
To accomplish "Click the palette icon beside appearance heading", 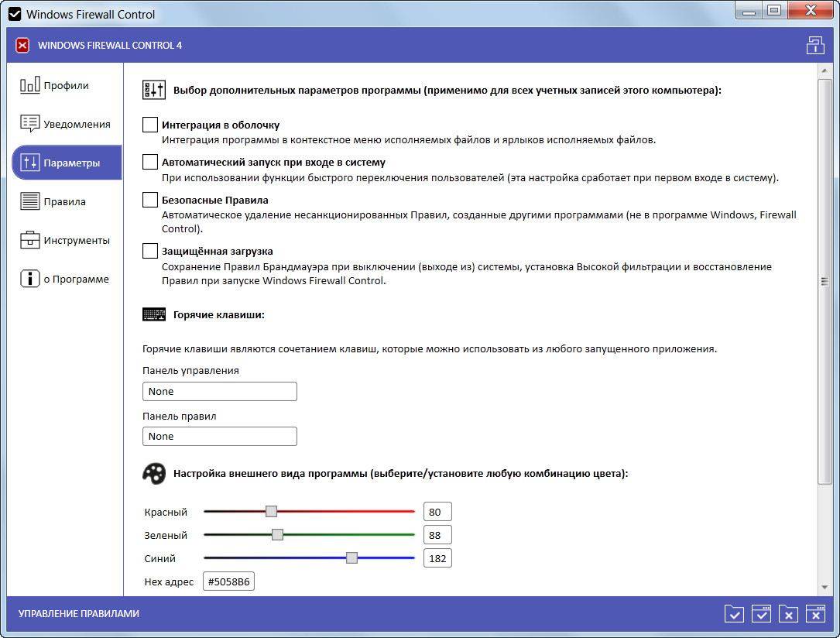I will [154, 474].
